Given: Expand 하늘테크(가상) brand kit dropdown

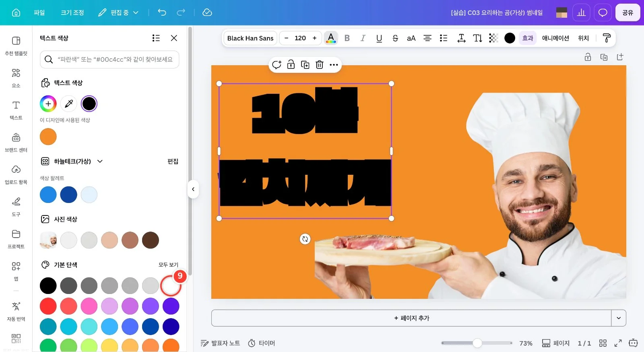Looking at the screenshot, I should tap(100, 161).
